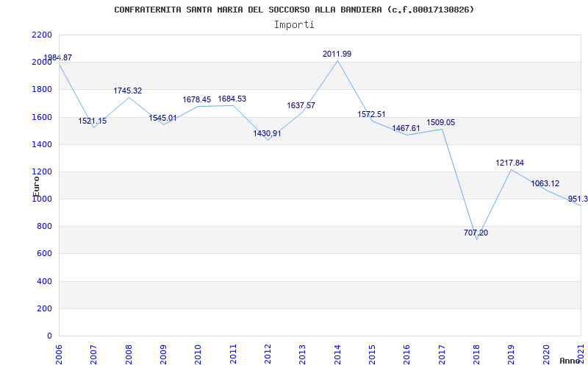Select the 2013 year axis label
Screen dimensions: 588x368
(x=303, y=354)
